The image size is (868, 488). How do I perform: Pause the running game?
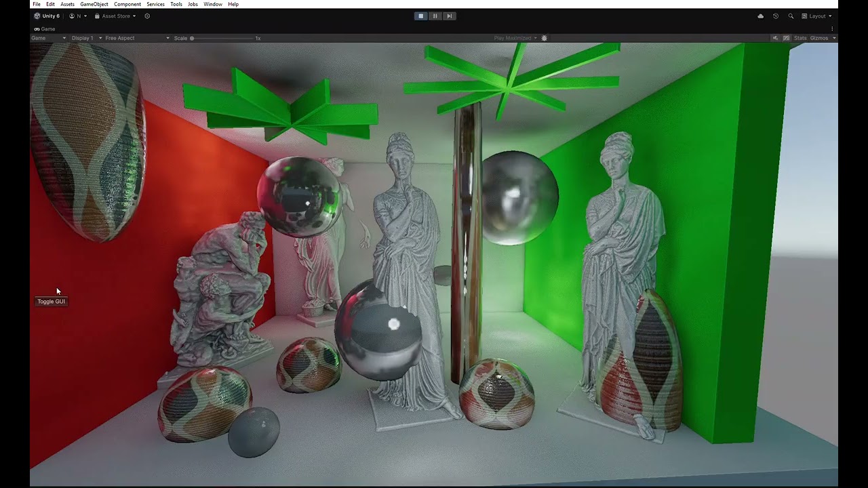(435, 16)
